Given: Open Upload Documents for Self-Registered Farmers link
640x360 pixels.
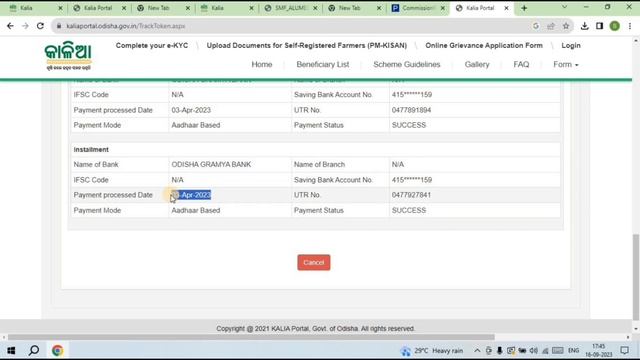Looking at the screenshot, I should (307, 45).
